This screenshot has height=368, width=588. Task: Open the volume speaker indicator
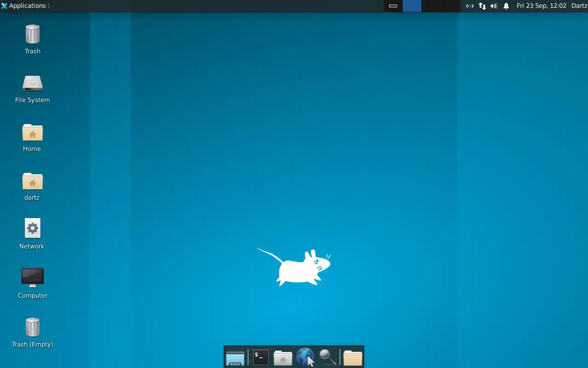[494, 6]
